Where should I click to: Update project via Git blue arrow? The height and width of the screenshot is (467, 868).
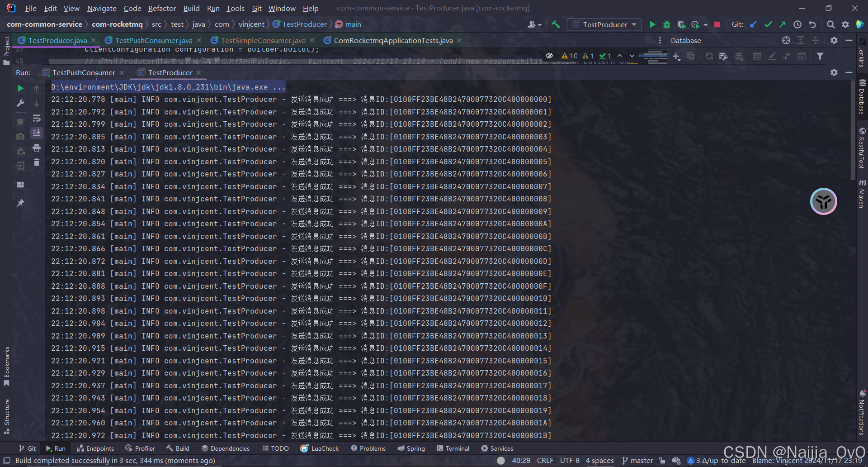753,24
